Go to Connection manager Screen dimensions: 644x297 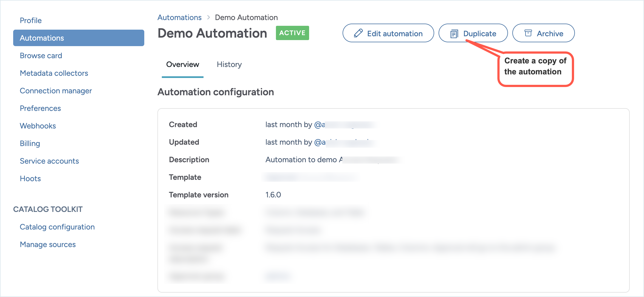56,91
